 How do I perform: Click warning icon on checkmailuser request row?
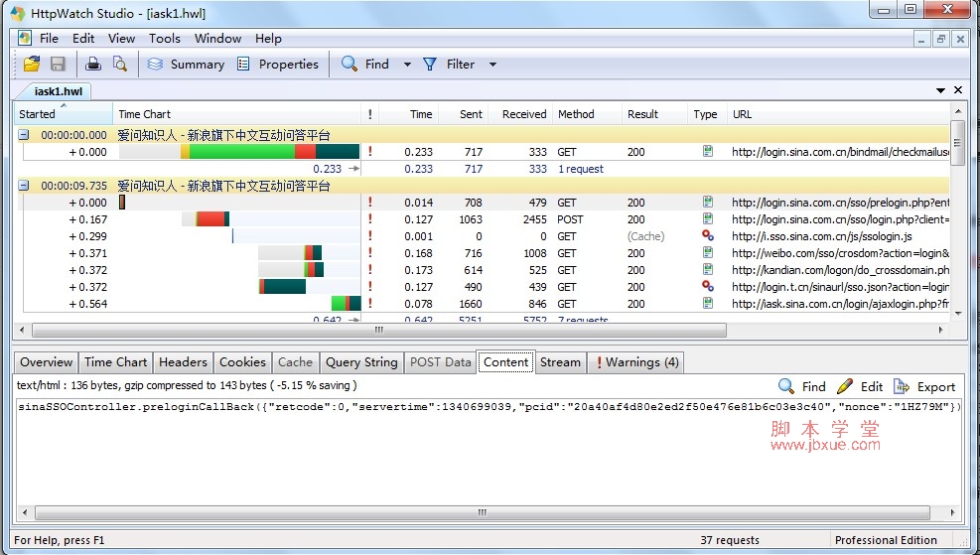click(x=370, y=151)
